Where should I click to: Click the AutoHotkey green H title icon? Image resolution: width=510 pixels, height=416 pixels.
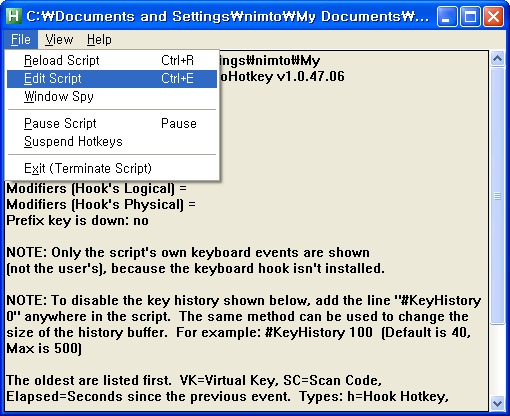(14, 16)
